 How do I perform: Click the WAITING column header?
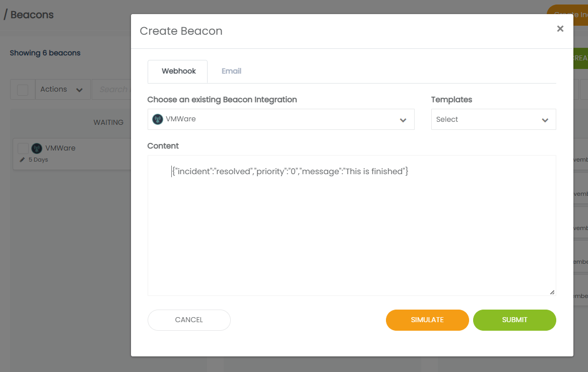(108, 122)
